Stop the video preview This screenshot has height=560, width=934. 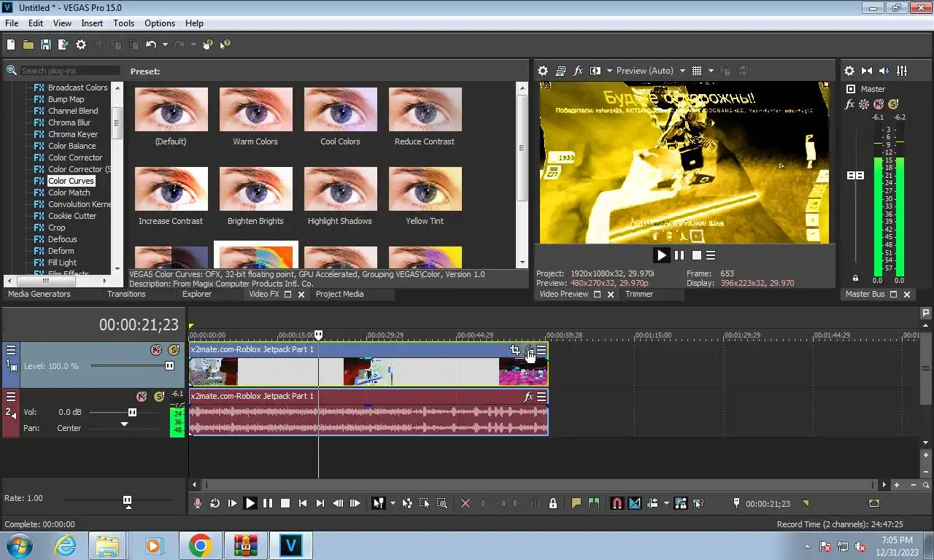(697, 255)
